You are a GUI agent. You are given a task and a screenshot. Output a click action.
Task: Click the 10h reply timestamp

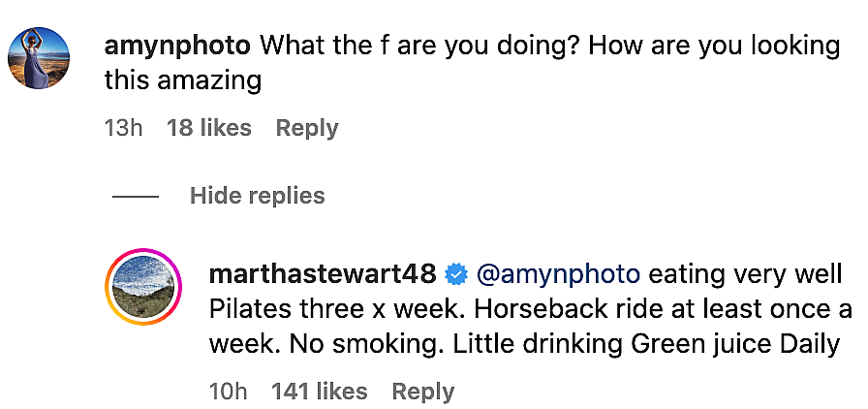229,392
